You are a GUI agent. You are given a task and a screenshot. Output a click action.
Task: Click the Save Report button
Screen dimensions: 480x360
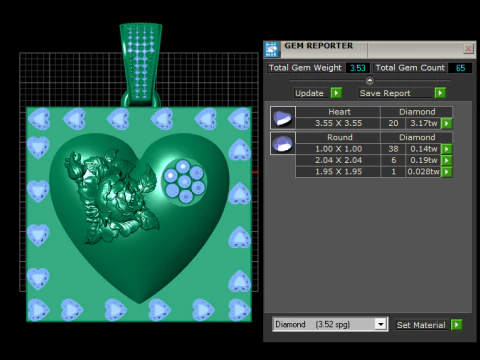pyautogui.click(x=396, y=93)
